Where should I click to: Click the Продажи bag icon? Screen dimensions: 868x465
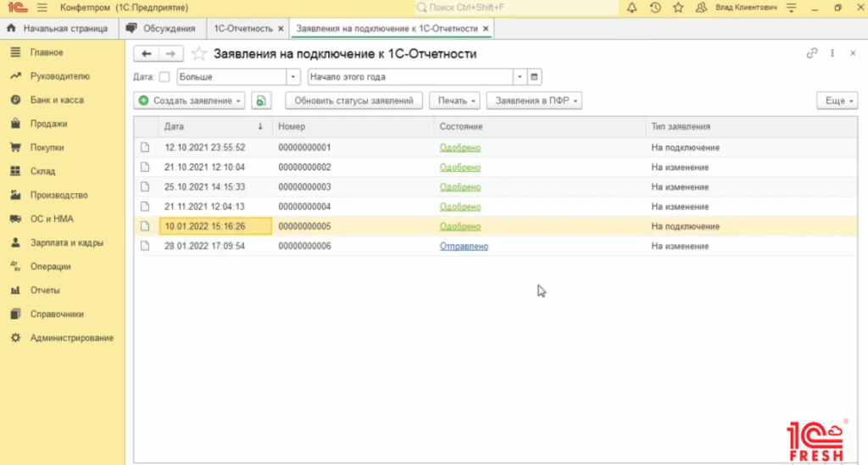pyautogui.click(x=15, y=124)
